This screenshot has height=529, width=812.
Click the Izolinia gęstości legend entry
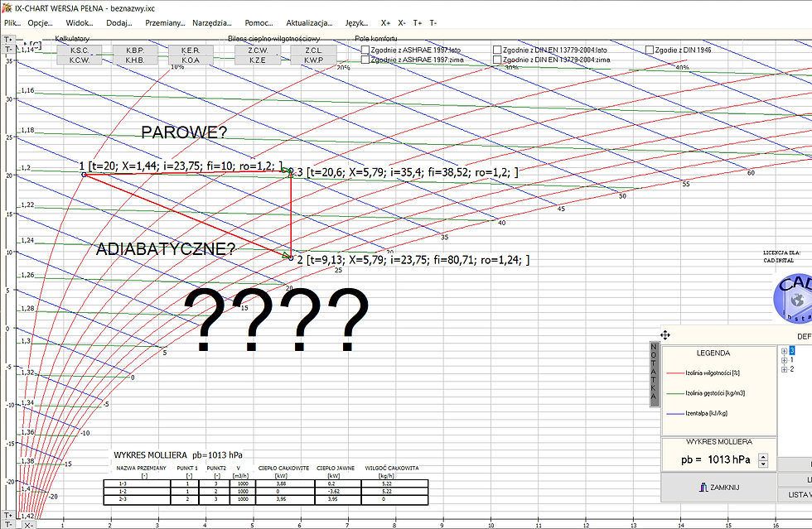(706, 393)
